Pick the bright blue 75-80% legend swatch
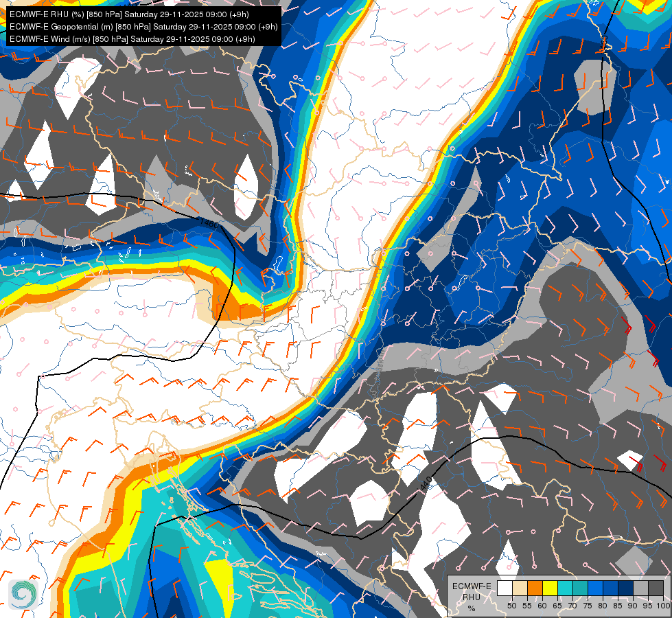 click(x=596, y=588)
